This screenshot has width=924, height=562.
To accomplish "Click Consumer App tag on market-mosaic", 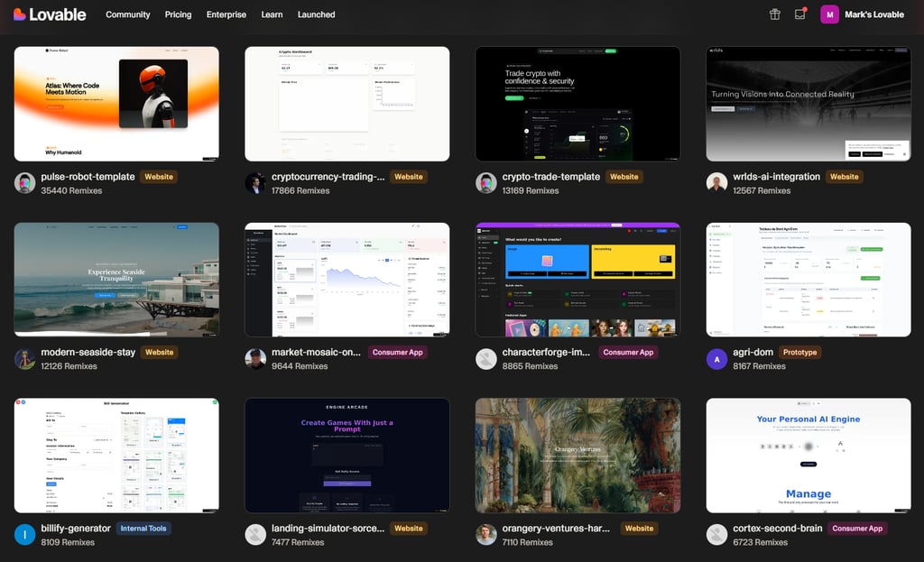I will point(397,352).
